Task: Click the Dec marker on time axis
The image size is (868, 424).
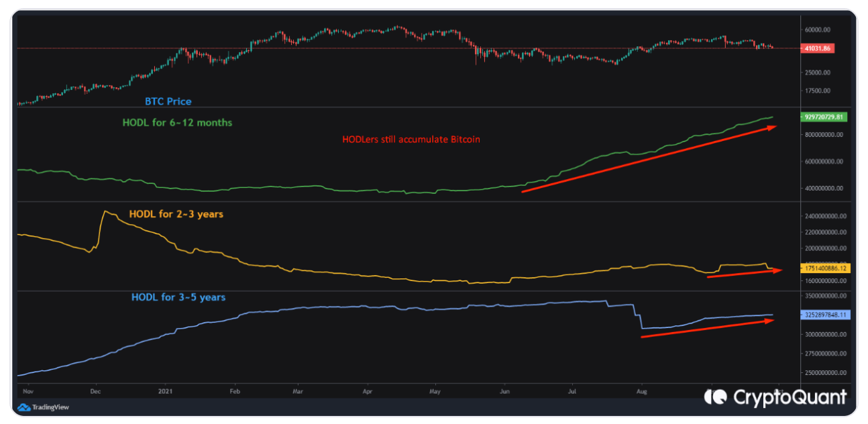Action: pos(95,390)
